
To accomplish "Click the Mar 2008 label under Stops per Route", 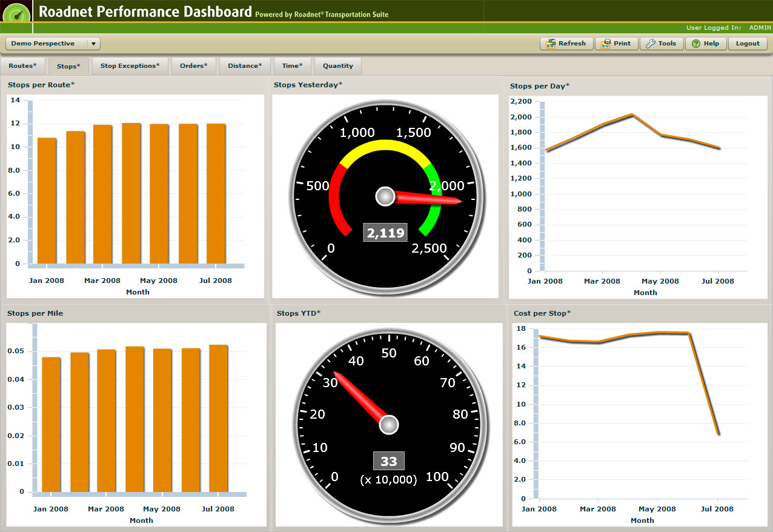I will [102, 281].
